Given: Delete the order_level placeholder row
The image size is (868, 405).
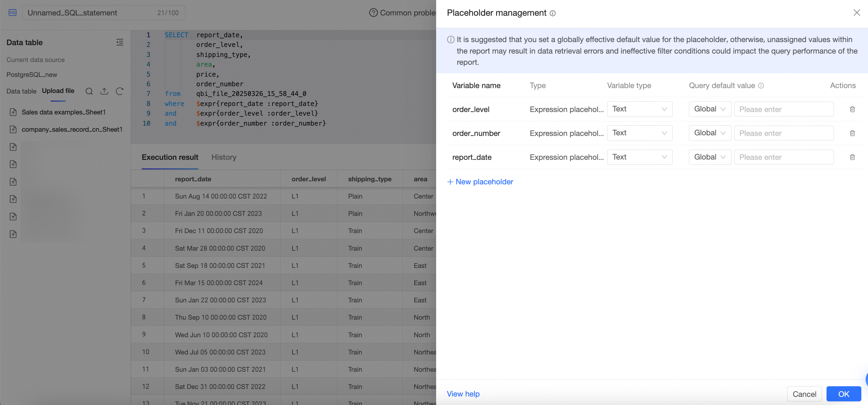Looking at the screenshot, I should pyautogui.click(x=852, y=109).
